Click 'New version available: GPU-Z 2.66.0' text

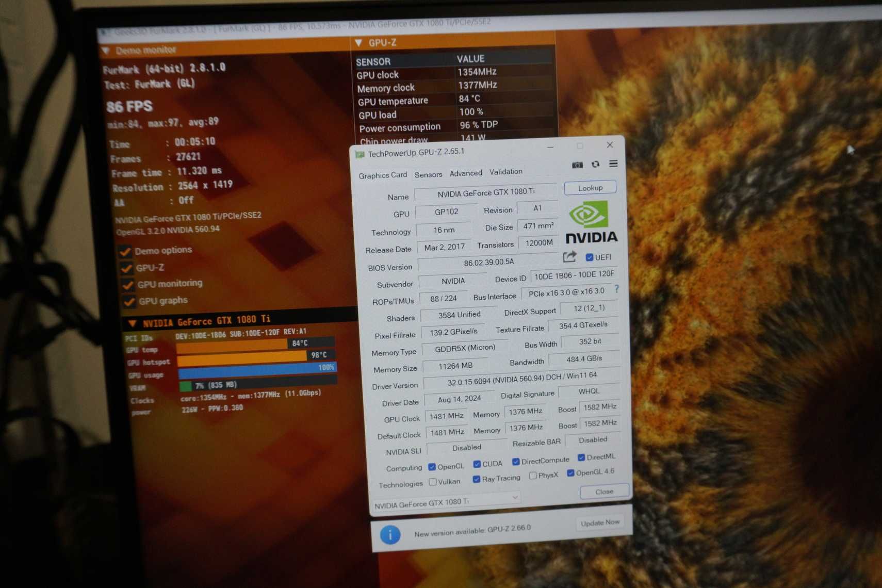pos(472,531)
